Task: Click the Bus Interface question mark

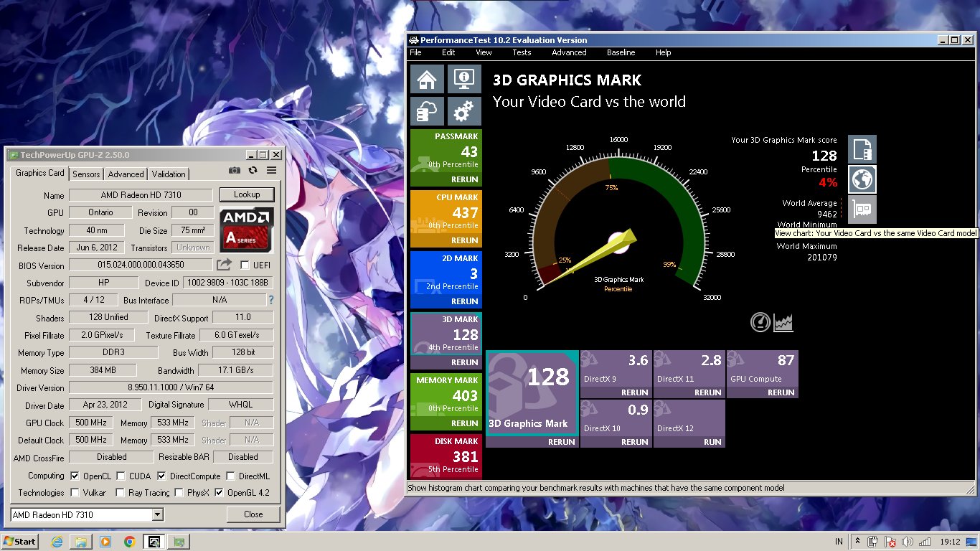Action: point(271,300)
